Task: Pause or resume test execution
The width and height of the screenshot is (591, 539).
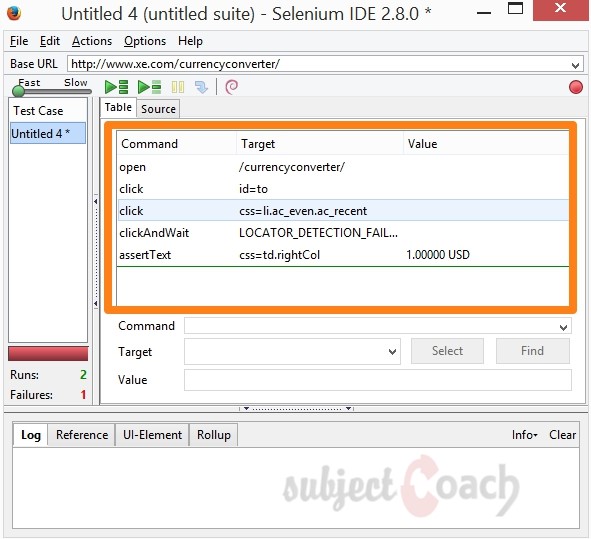Action: pos(178,87)
